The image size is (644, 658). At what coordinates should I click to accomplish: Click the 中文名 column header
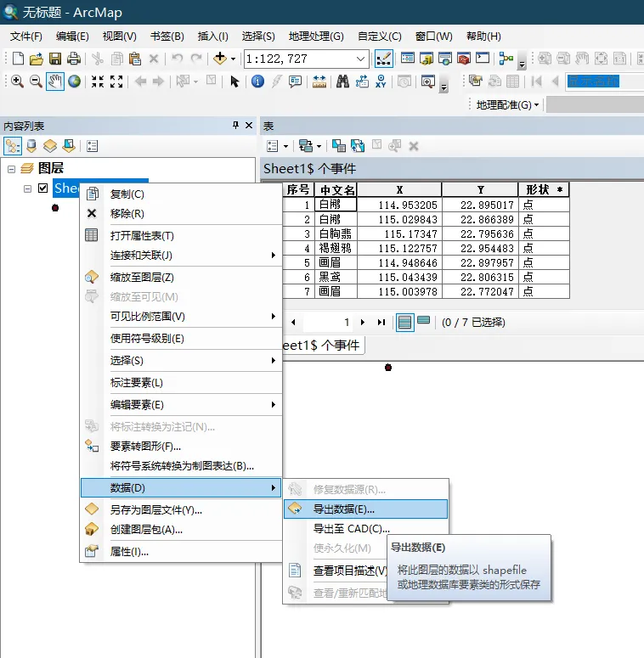pos(336,189)
